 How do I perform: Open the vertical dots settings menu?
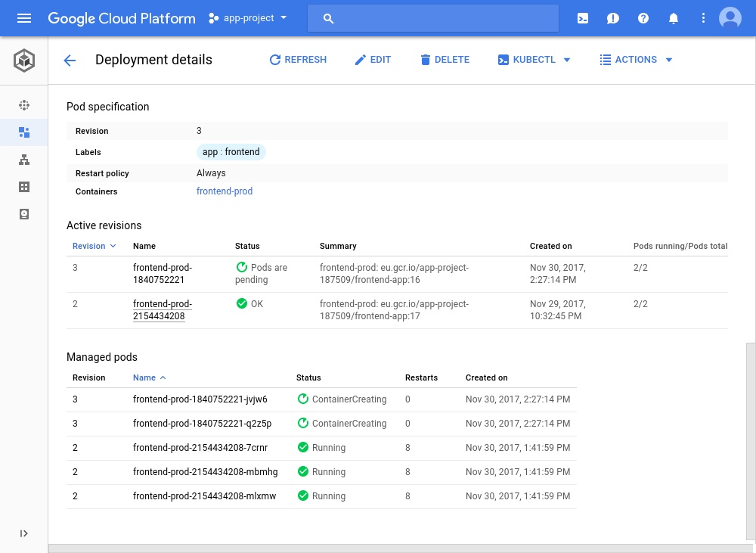click(x=703, y=18)
